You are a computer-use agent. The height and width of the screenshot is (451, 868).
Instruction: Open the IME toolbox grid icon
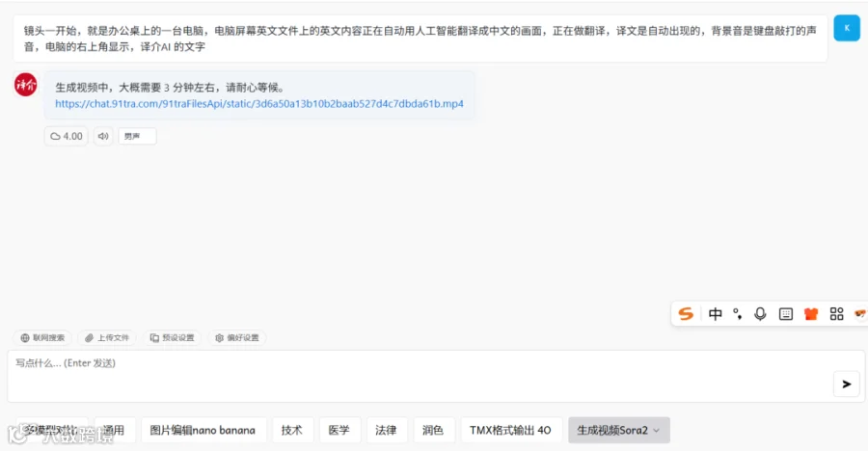click(x=836, y=314)
